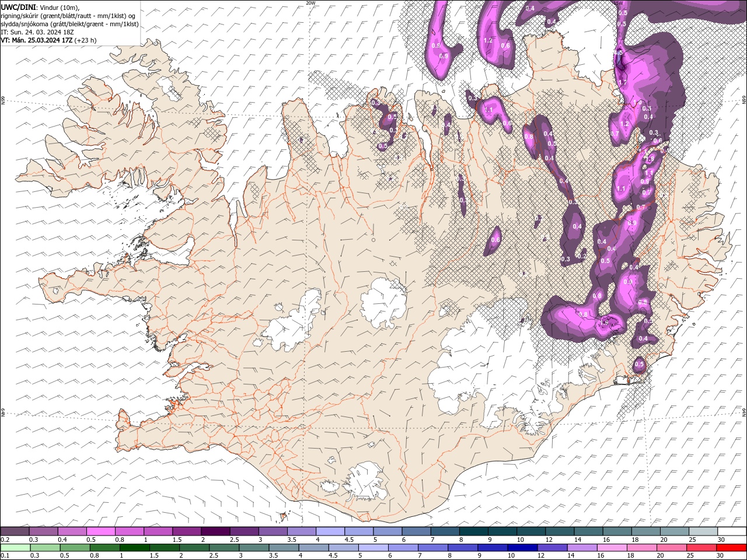The width and height of the screenshot is (747, 560).
Task: Pick the 4–4.5 swatch in upper legend
Action: pos(330,531)
